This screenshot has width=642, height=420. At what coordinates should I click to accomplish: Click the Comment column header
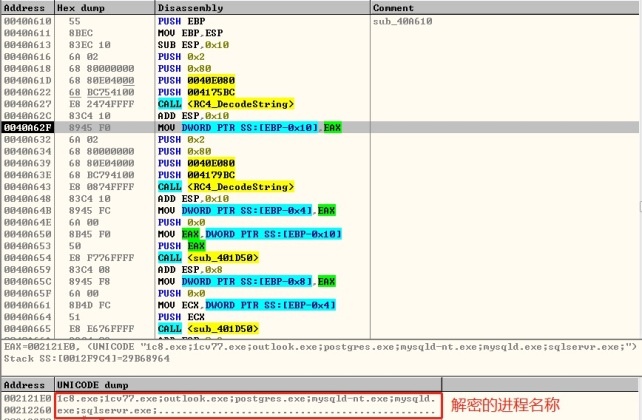point(394,7)
